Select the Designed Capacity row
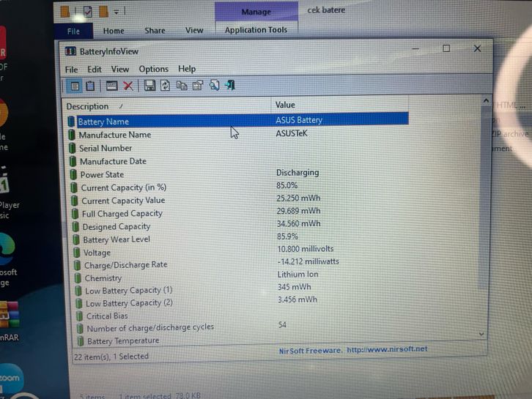 tap(240, 226)
